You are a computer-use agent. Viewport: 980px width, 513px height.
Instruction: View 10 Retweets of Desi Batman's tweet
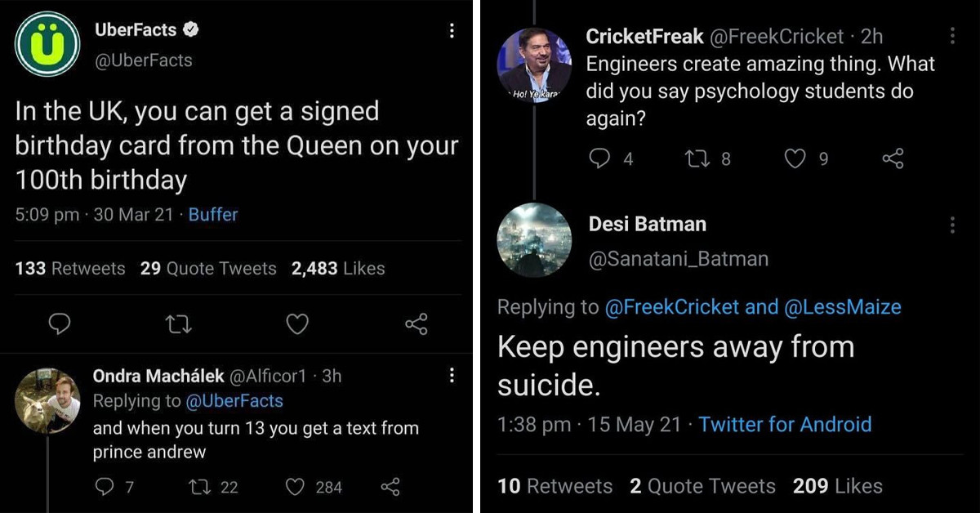point(555,486)
